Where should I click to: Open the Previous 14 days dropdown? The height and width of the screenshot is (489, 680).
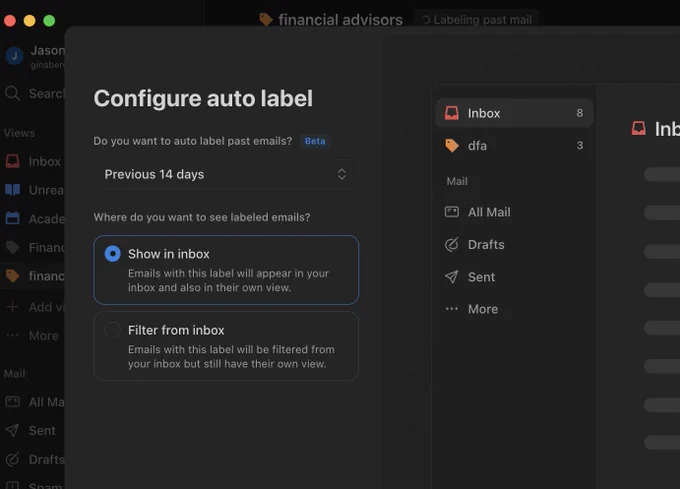[x=226, y=174]
